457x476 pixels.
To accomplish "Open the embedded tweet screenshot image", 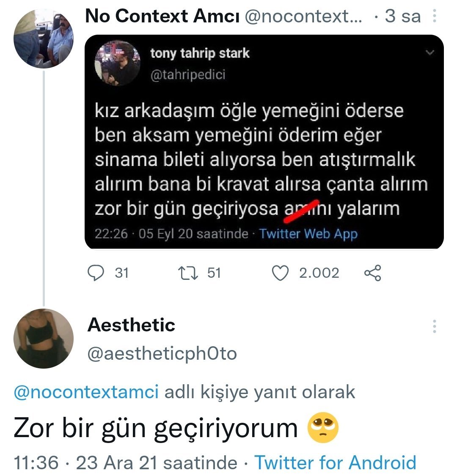I will coord(264,161).
